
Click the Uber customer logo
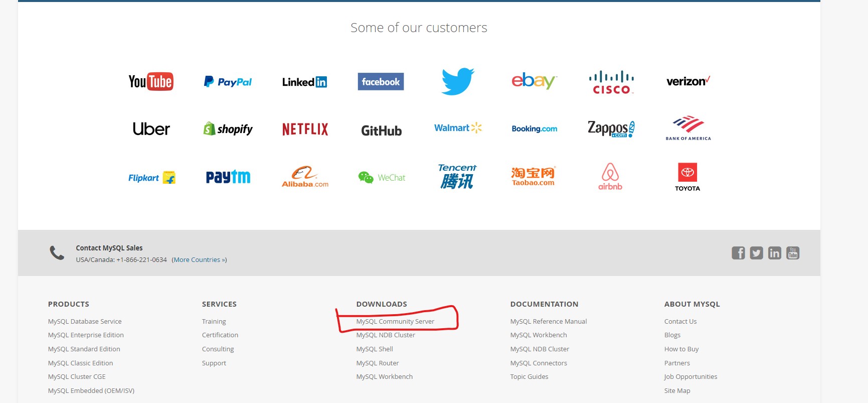(151, 129)
